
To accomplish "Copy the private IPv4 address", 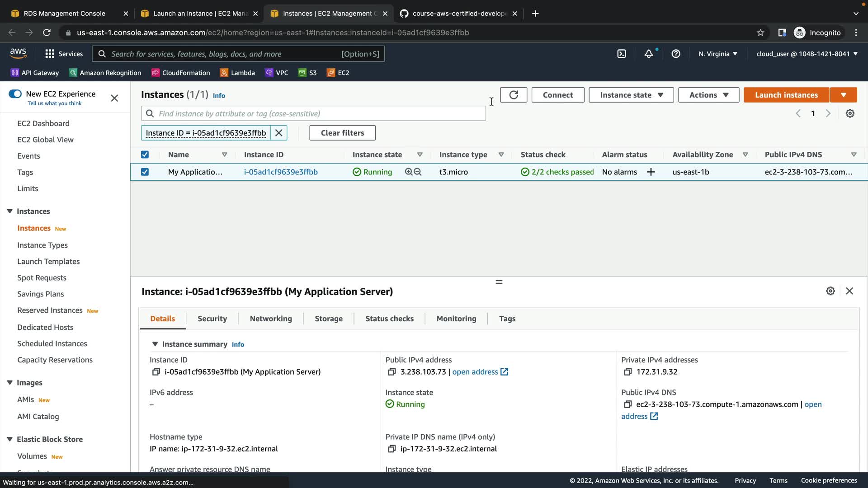I will [627, 372].
